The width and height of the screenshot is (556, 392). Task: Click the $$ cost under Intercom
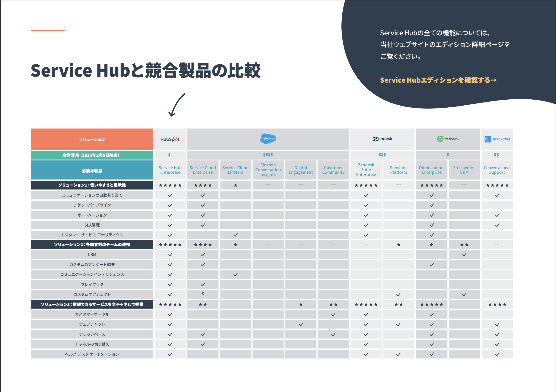point(496,155)
